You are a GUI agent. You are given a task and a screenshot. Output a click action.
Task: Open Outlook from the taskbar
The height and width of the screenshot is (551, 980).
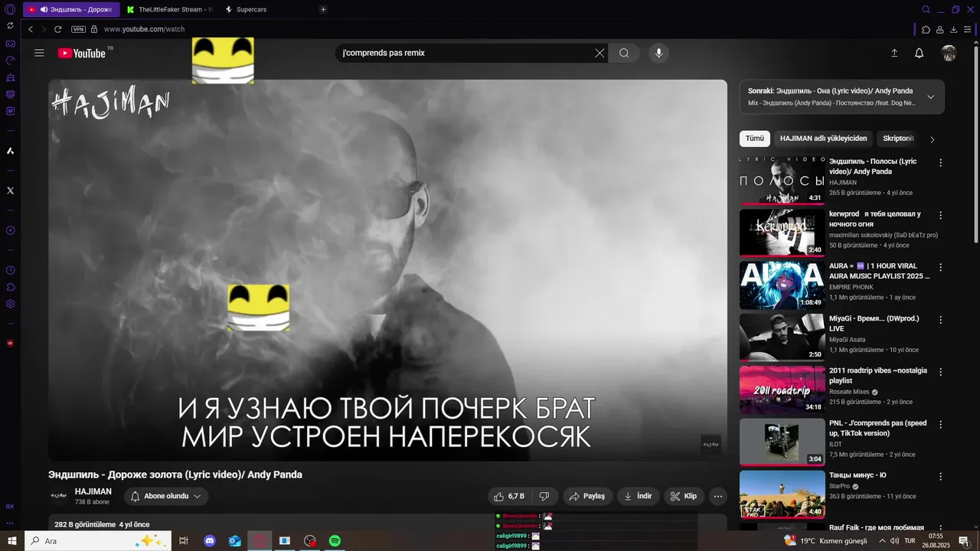(235, 541)
